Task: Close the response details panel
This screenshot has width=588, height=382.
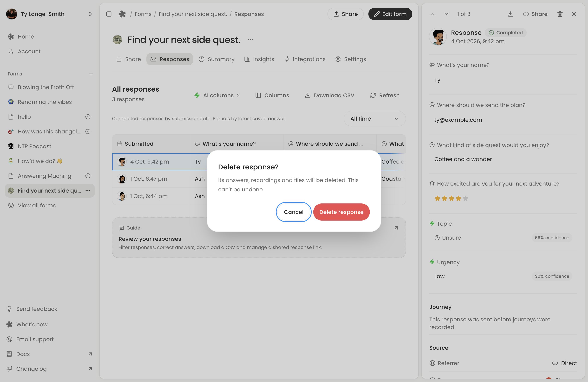Action: [x=574, y=14]
